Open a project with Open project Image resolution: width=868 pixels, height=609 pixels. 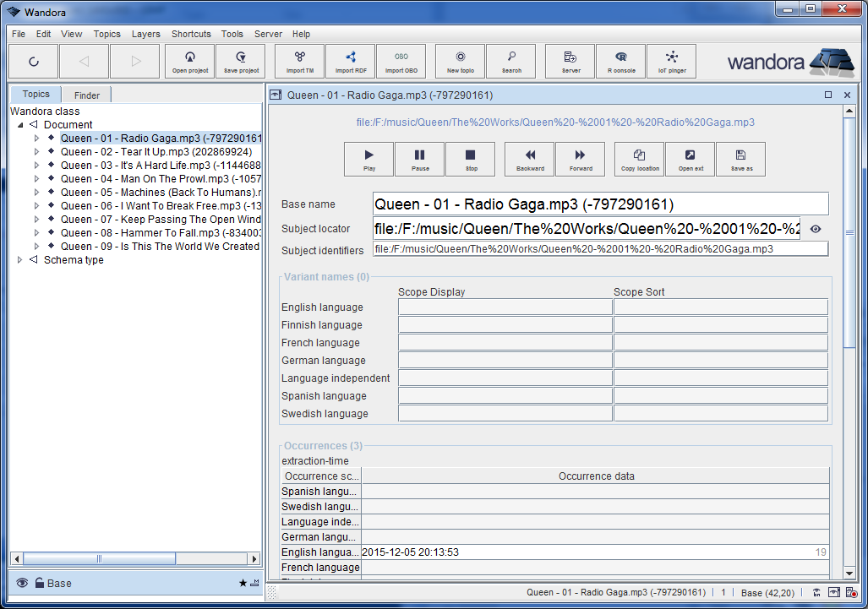(x=189, y=61)
